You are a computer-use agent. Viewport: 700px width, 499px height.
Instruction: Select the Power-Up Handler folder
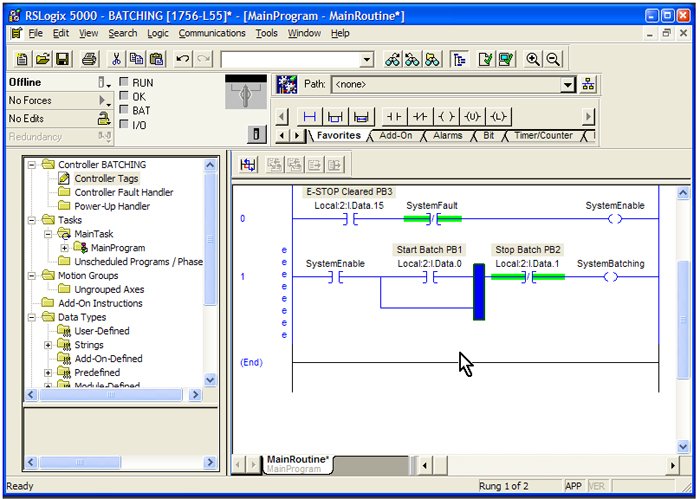point(112,206)
